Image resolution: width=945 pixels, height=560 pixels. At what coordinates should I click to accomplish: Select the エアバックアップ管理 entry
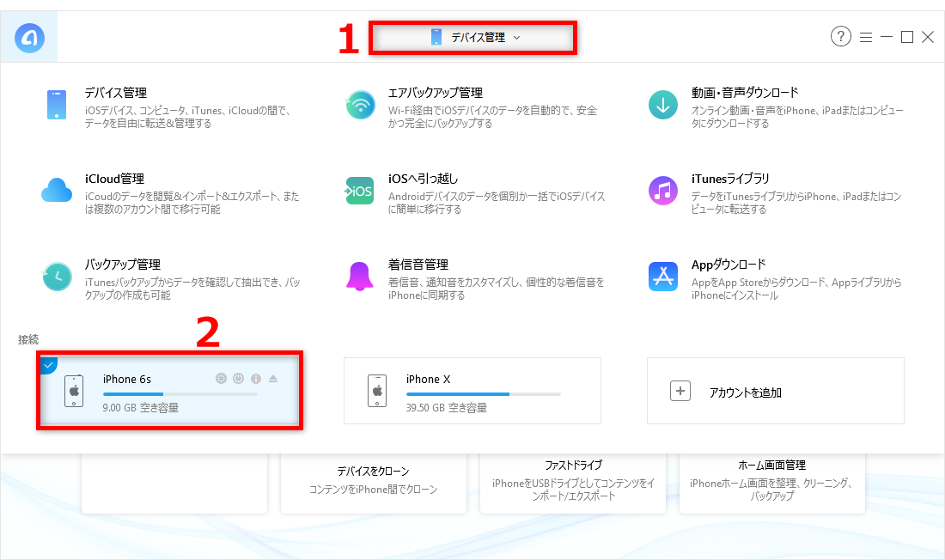pyautogui.click(x=436, y=93)
